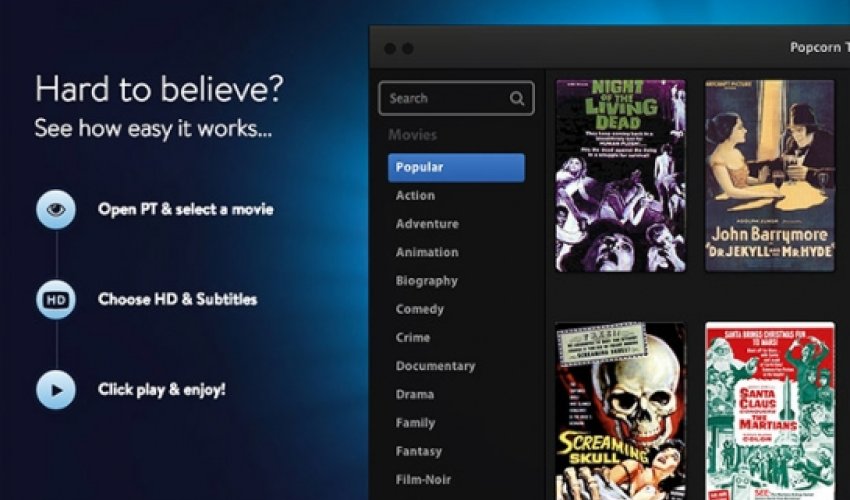Viewport: 850px width, 500px height.
Task: Select the Dr. Jekyll and Mr. Hyde poster
Action: point(770,176)
